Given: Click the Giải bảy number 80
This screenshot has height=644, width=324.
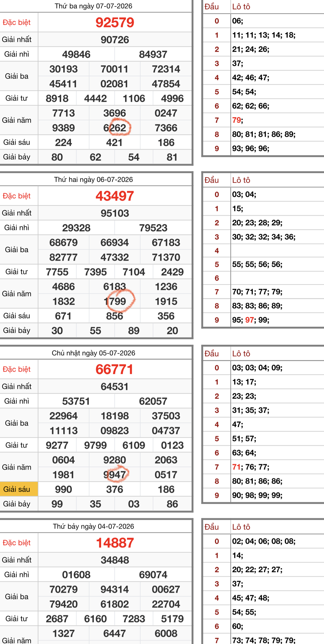Looking at the screenshot, I should 57,157.
